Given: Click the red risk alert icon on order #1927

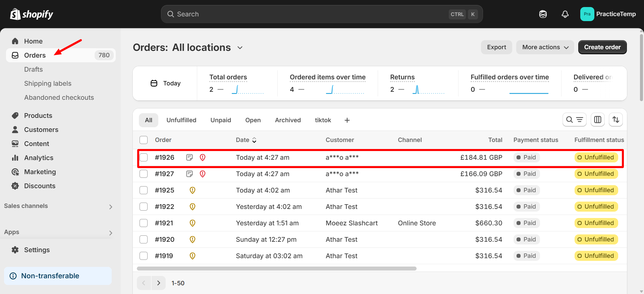Looking at the screenshot, I should point(203,174).
